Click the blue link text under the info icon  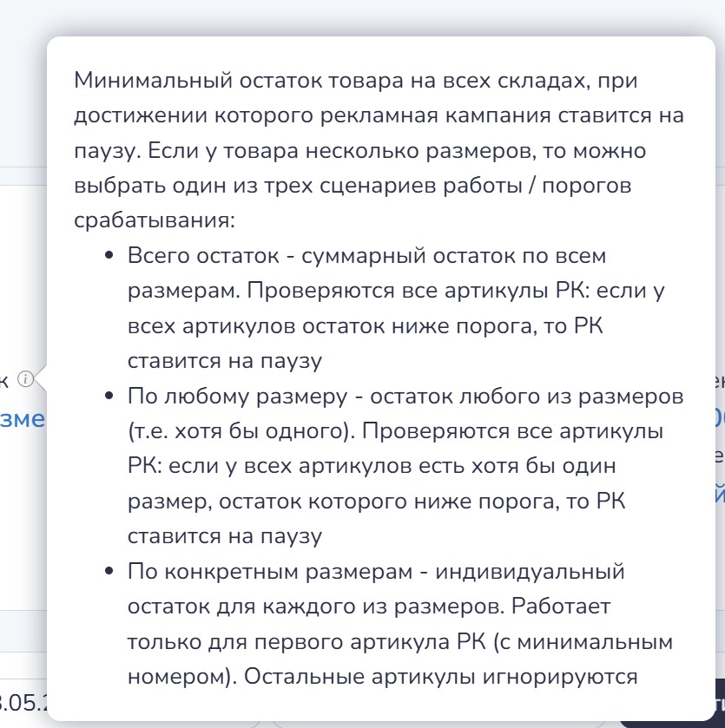[x=22, y=418]
